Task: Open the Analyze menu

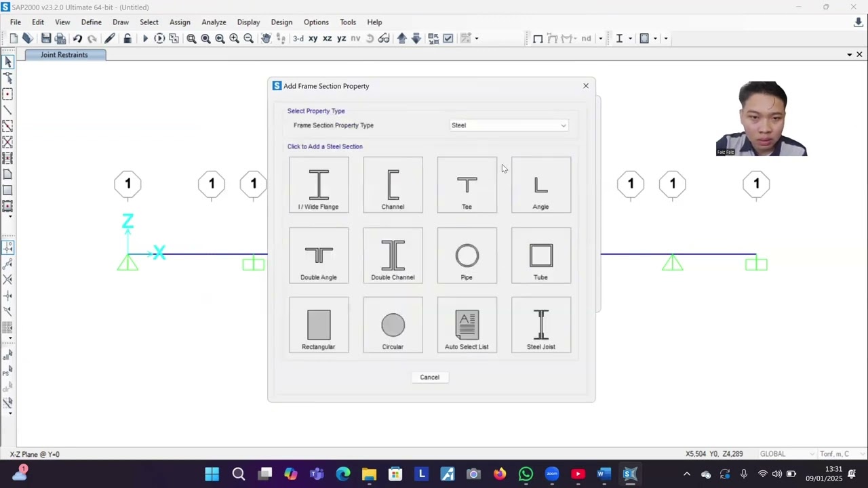Action: (214, 22)
